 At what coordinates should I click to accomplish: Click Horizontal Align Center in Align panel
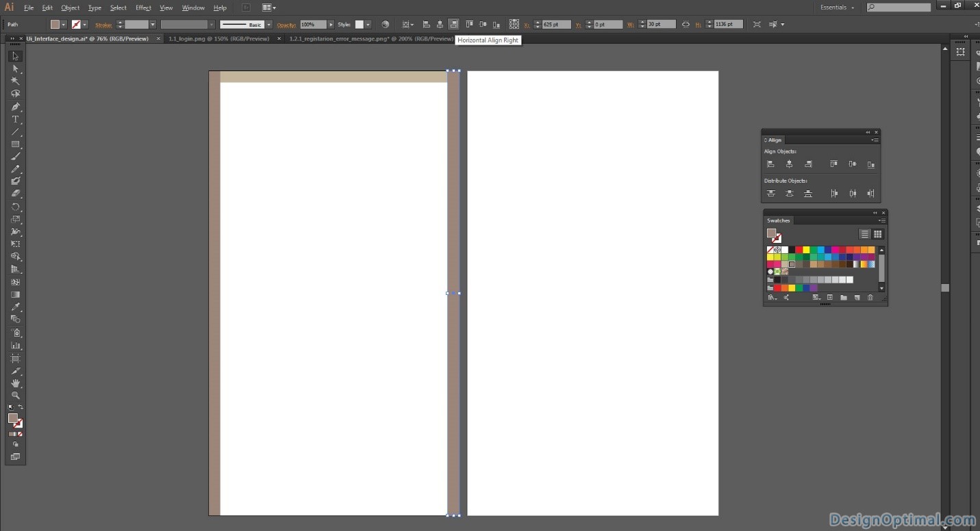789,164
